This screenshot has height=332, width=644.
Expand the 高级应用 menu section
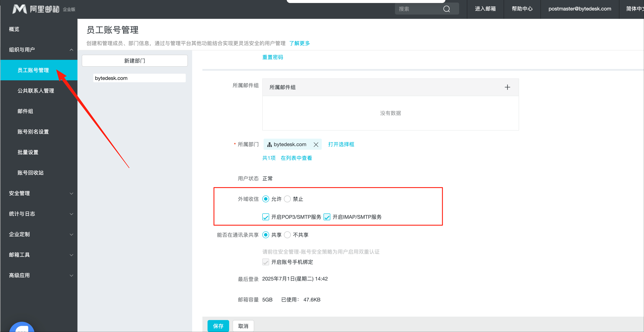(39, 275)
